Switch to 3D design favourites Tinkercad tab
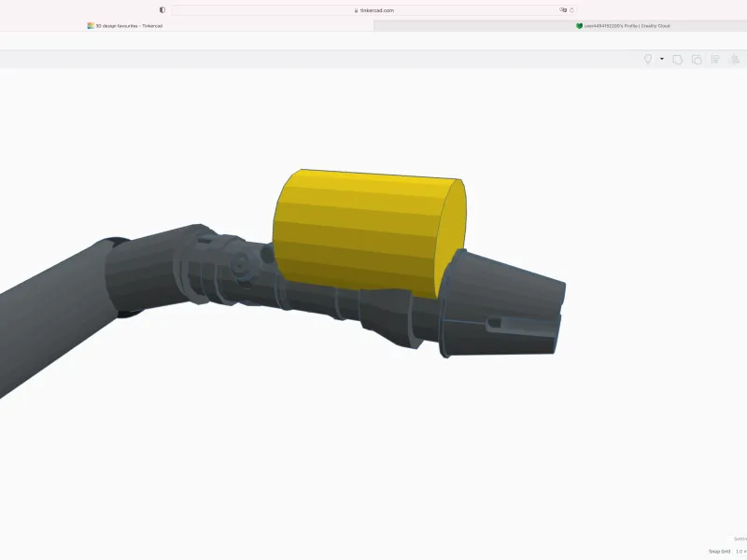This screenshot has width=747, height=560. tap(187, 26)
